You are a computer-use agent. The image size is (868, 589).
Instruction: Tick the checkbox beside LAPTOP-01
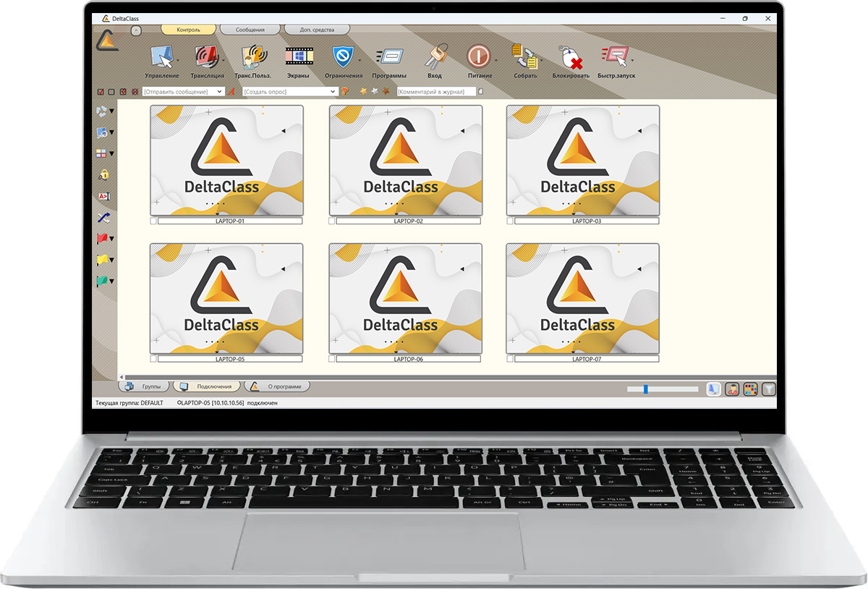tap(153, 221)
